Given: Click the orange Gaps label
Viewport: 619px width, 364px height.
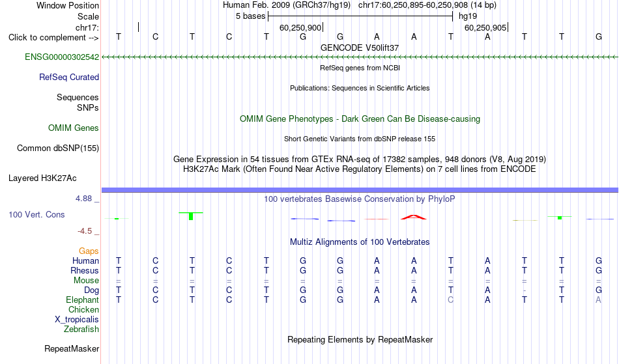Looking at the screenshot, I should (89, 251).
